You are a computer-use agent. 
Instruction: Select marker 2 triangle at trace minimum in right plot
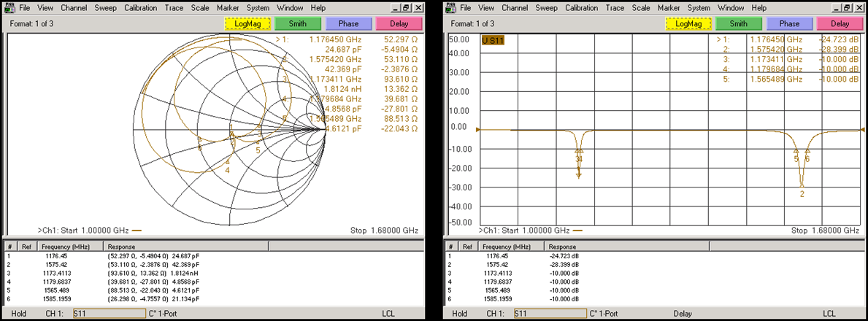tap(802, 184)
